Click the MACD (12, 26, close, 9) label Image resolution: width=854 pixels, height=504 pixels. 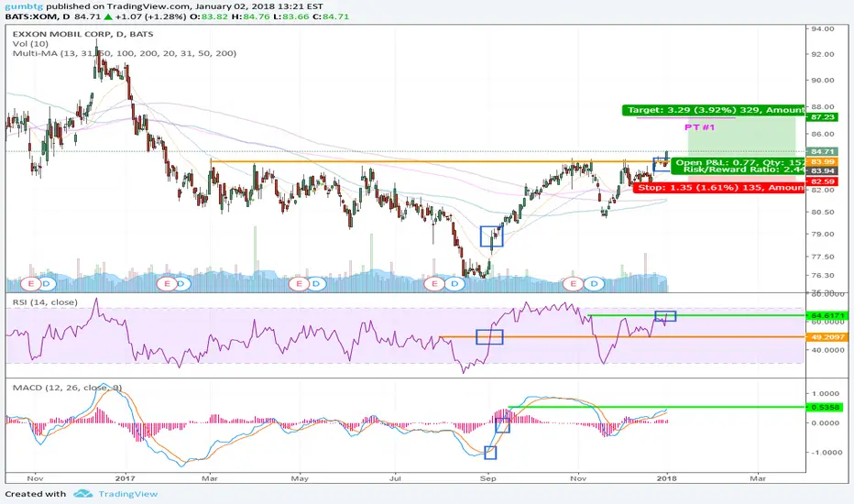click(67, 388)
